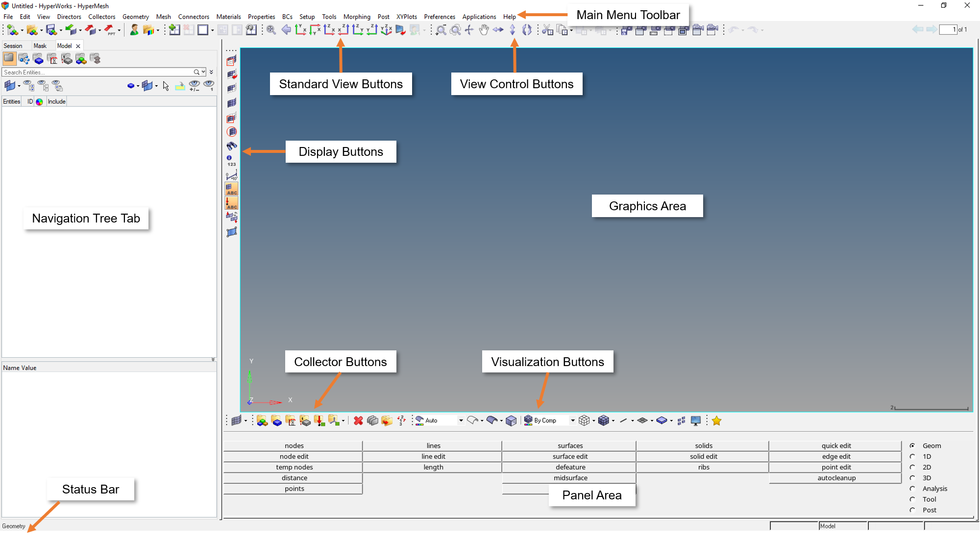Click the XYZ isometric view icon
This screenshot has height=542, width=980.
pos(386,30)
